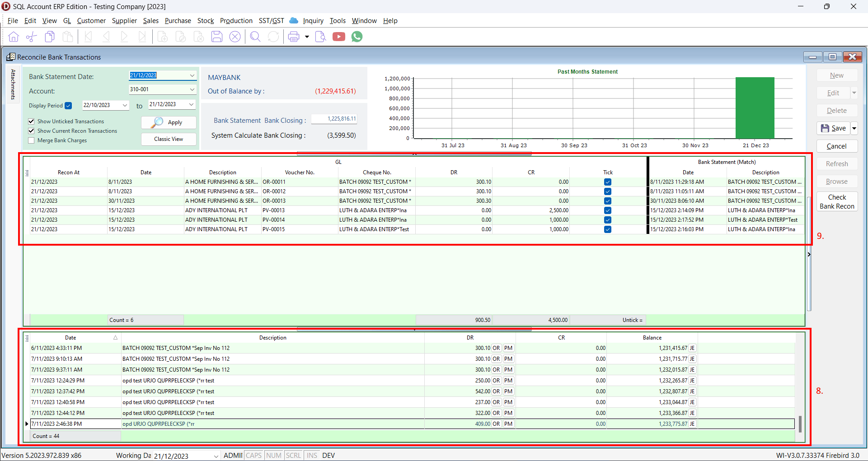Screen dimensions: 868x461
Task: Click the cloud icon in menu bar
Action: point(294,20)
